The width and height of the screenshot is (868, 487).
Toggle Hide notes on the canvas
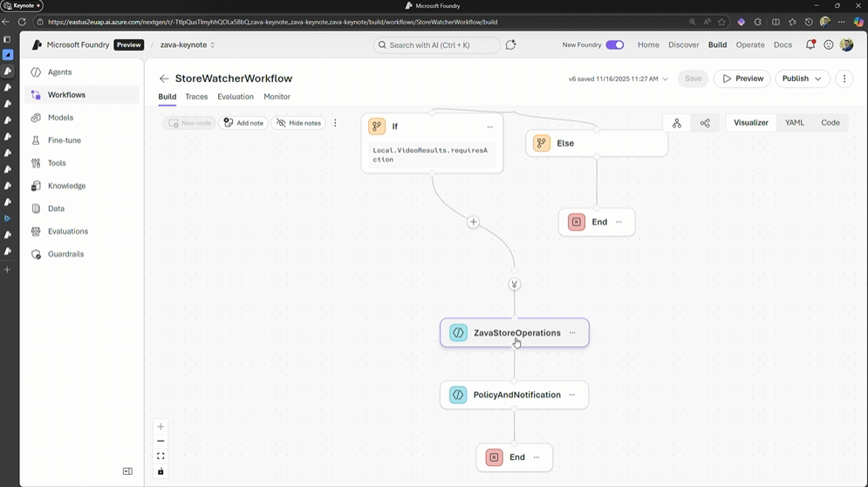tap(298, 123)
